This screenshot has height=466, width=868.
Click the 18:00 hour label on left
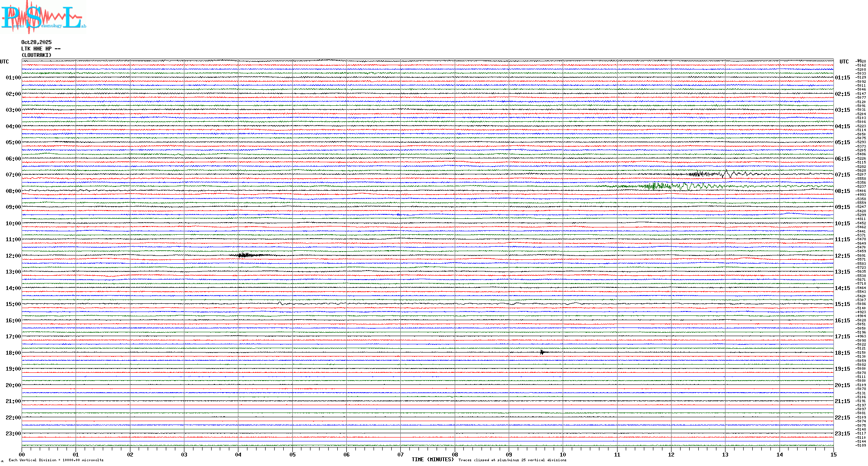[13, 353]
